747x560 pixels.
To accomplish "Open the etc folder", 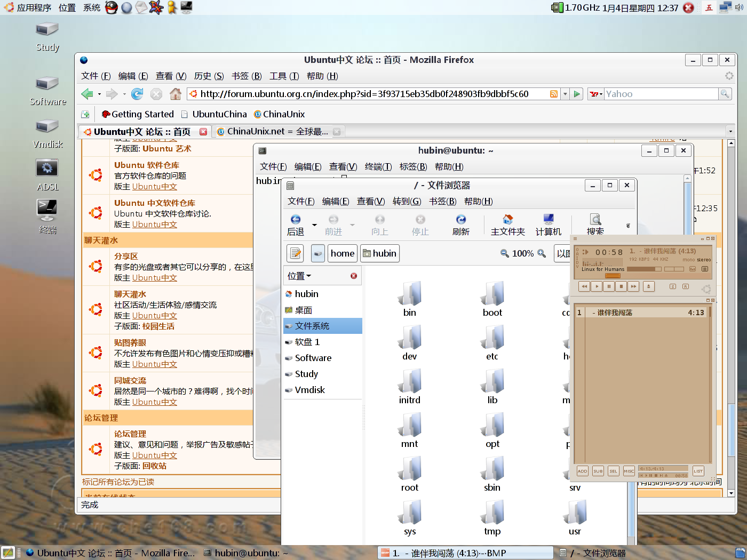I will click(492, 343).
